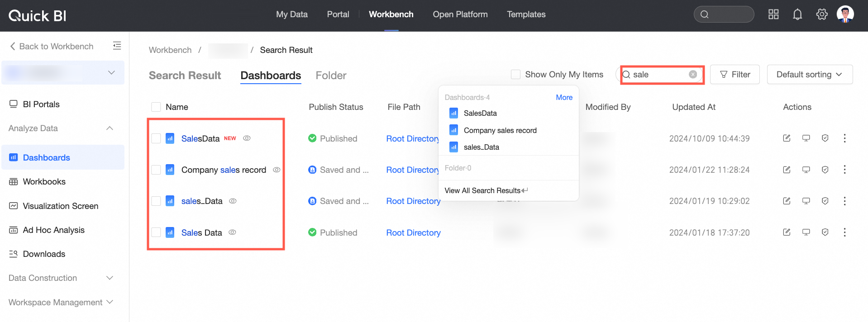Click eye icon next to sales_Data
868x322 pixels.
pyautogui.click(x=233, y=201)
